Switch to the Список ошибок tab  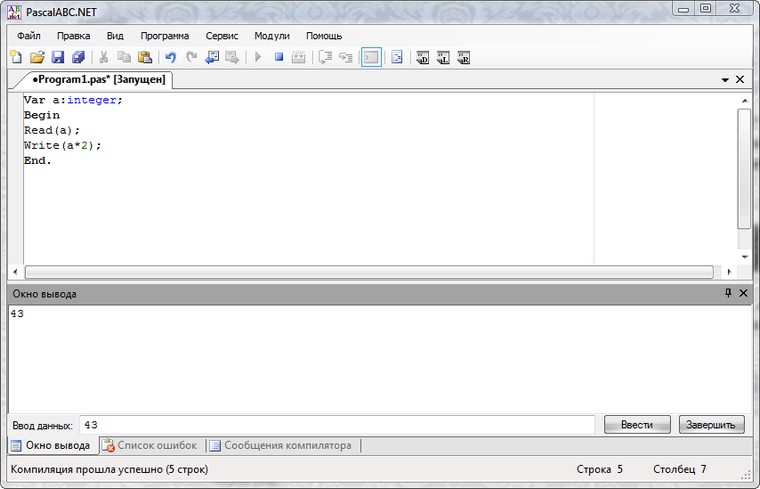[152, 445]
